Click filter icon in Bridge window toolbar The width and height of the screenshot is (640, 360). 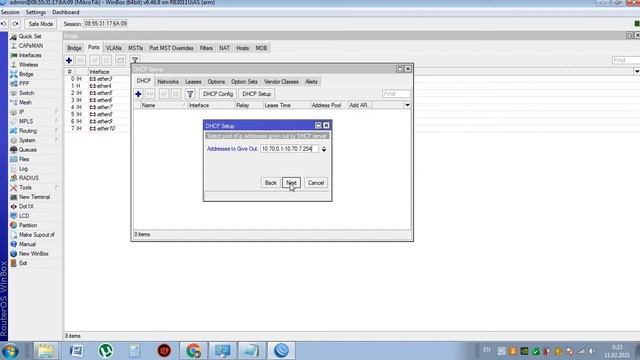coord(135,60)
